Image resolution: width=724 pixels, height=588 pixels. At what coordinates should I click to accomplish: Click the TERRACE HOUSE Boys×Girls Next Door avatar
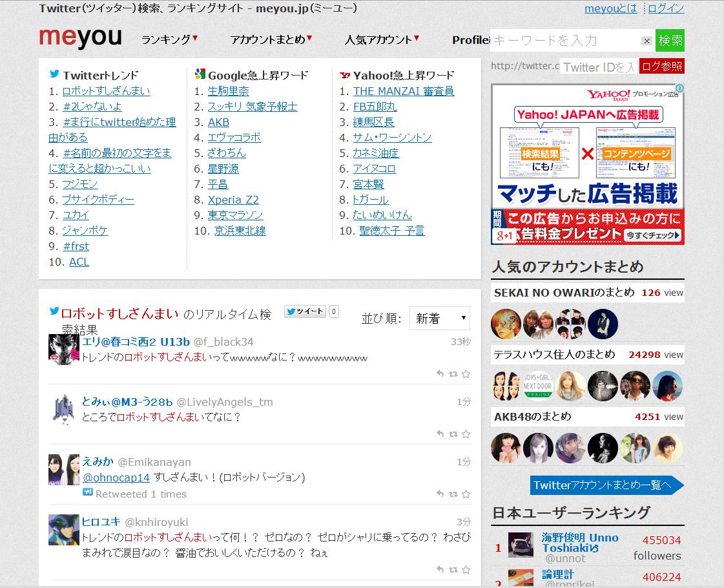click(x=538, y=386)
